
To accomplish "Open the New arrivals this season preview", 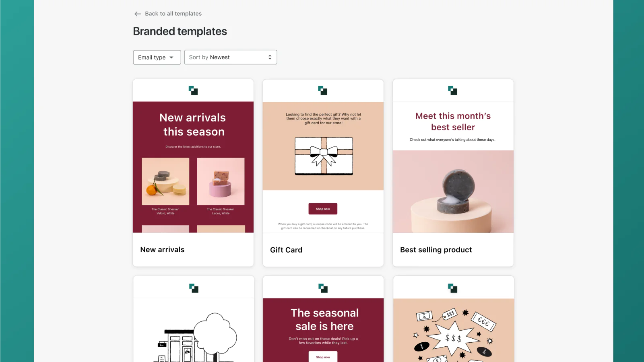I will click(x=193, y=167).
